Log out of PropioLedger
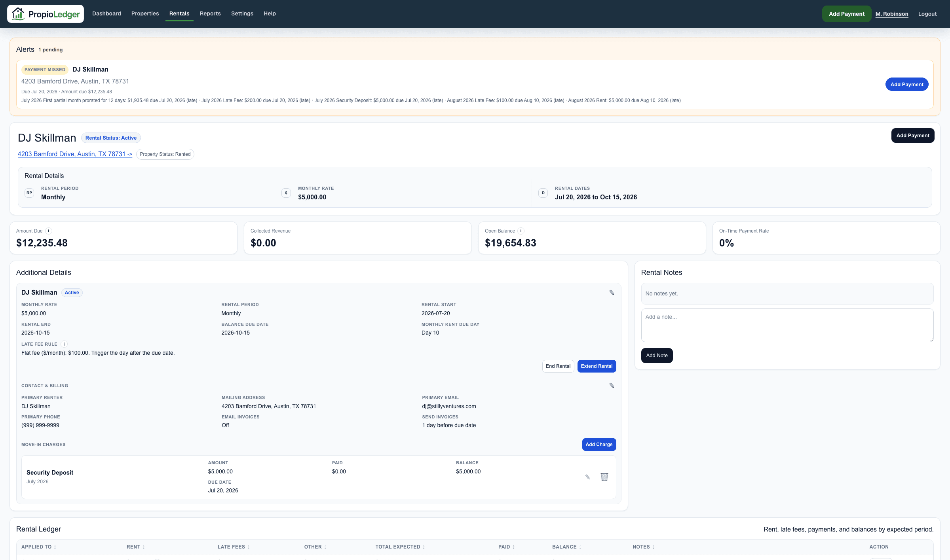 pos(927,14)
